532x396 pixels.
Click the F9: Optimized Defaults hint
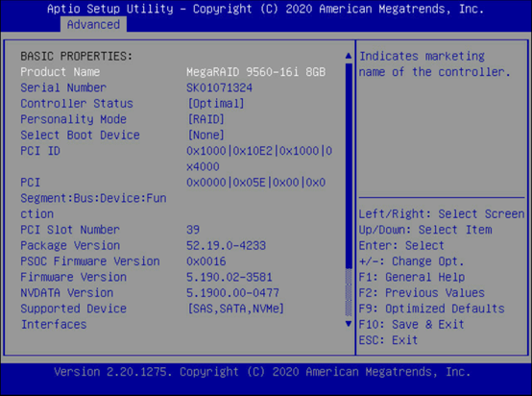tap(431, 309)
